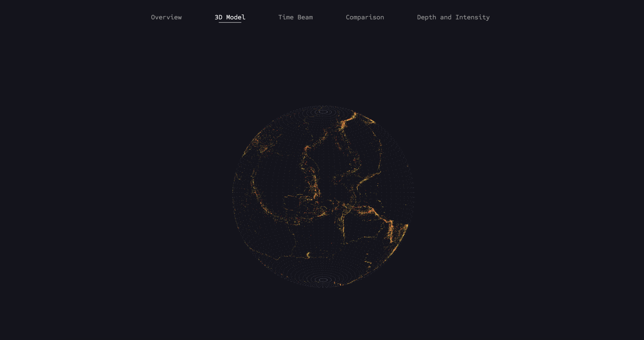This screenshot has height=340, width=644.
Task: Pick the small bright cluster just above the bottom pole
Action: pos(308,256)
